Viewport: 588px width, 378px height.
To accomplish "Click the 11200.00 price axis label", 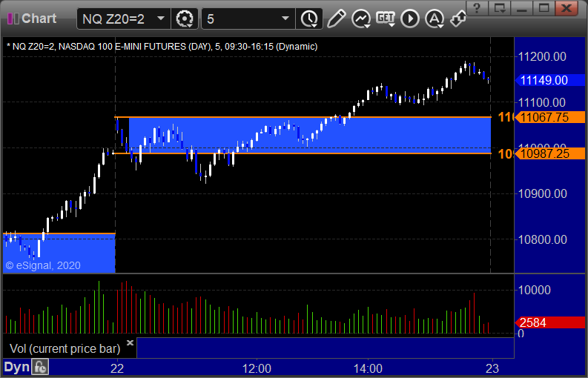I will click(542, 56).
